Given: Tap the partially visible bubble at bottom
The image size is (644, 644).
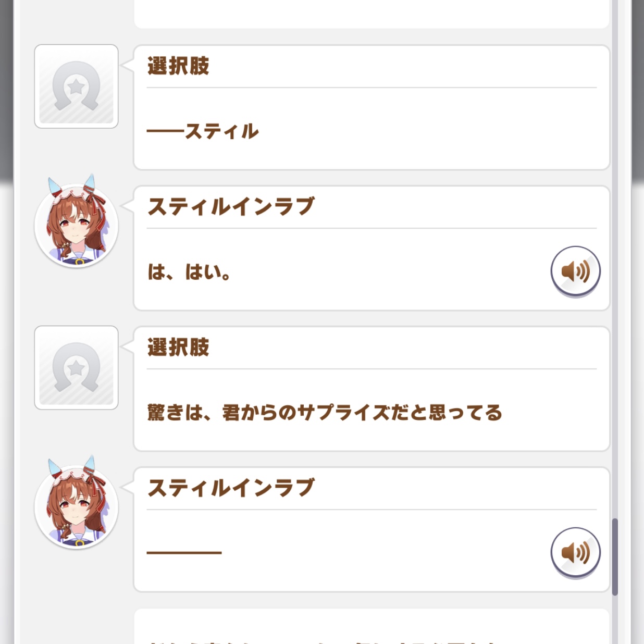Looking at the screenshot, I should 371,628.
